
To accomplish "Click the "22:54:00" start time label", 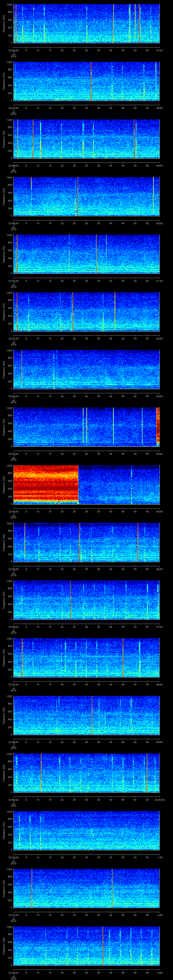I will 13,511.
